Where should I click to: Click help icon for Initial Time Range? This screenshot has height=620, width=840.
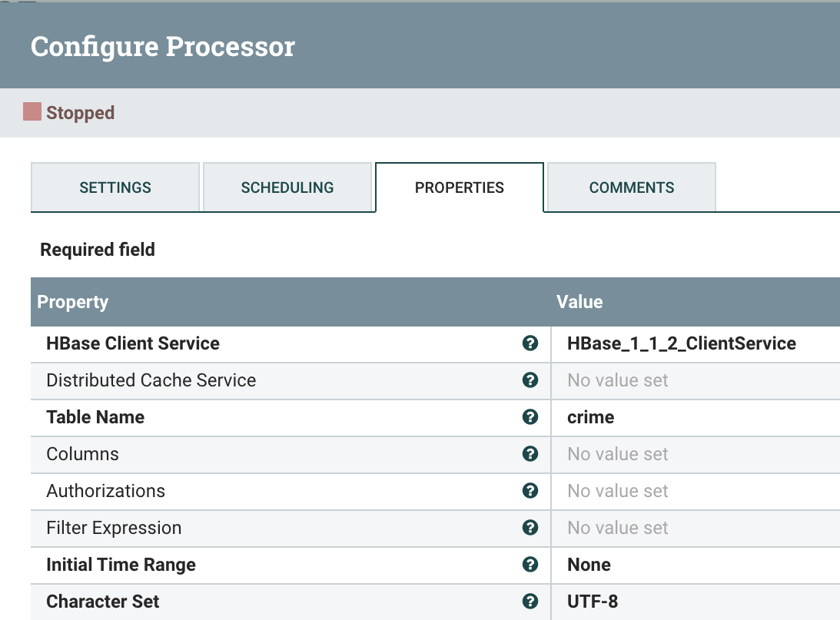coord(530,565)
